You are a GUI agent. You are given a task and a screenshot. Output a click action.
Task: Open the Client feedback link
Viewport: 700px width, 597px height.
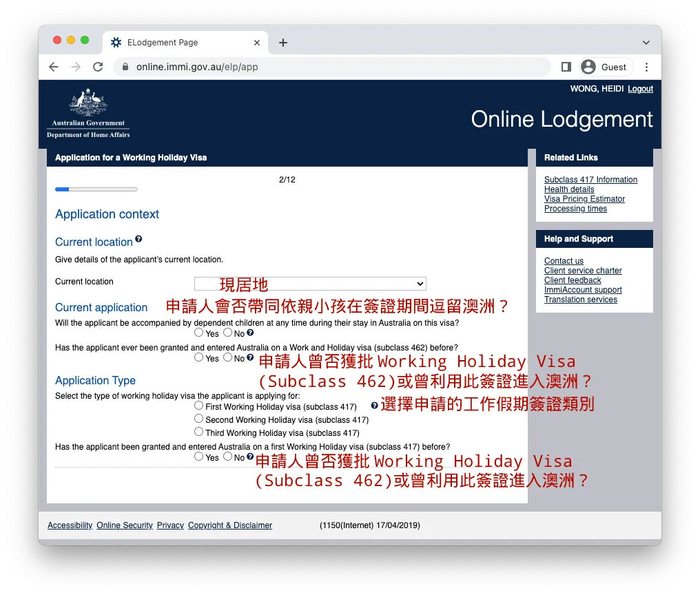(x=573, y=280)
